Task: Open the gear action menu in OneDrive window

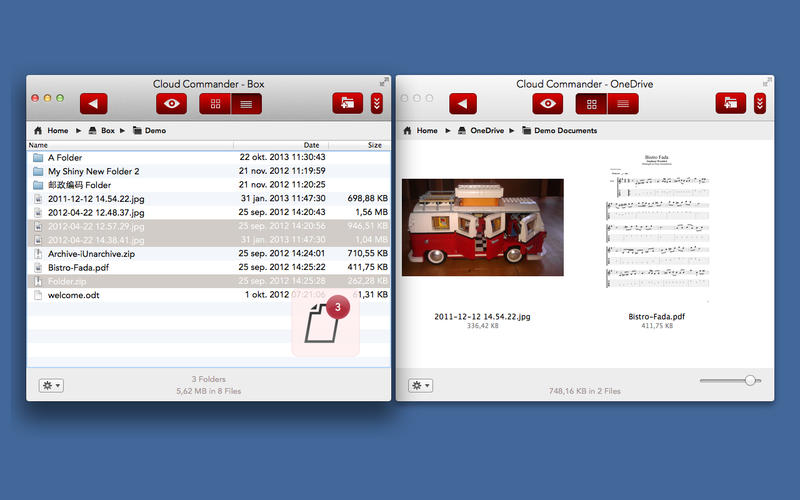Action: click(420, 385)
